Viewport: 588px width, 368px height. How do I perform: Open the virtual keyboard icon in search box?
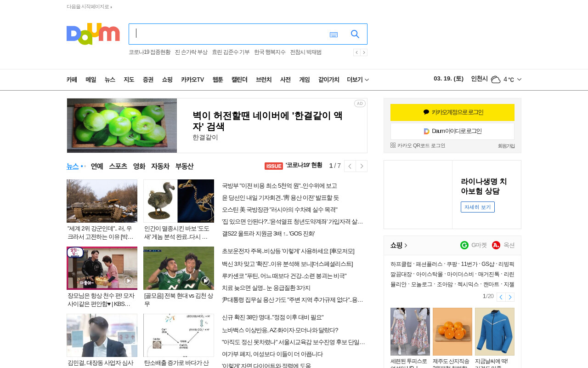(334, 34)
